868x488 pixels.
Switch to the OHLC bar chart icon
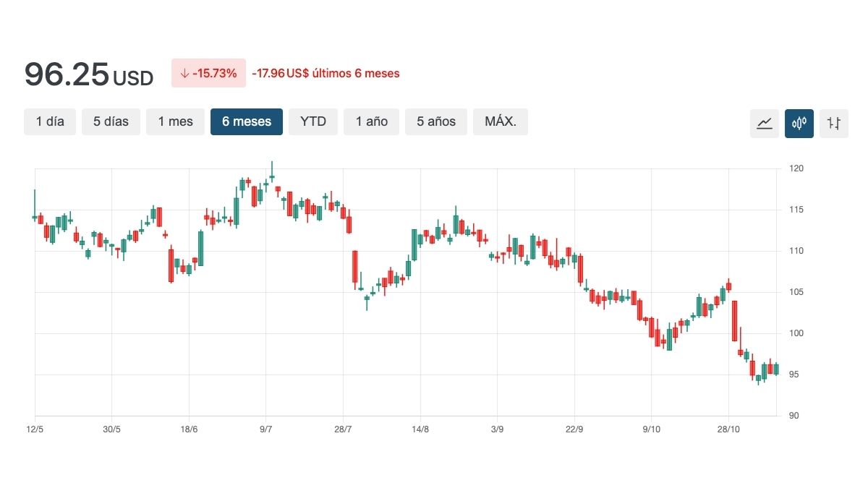[834, 124]
